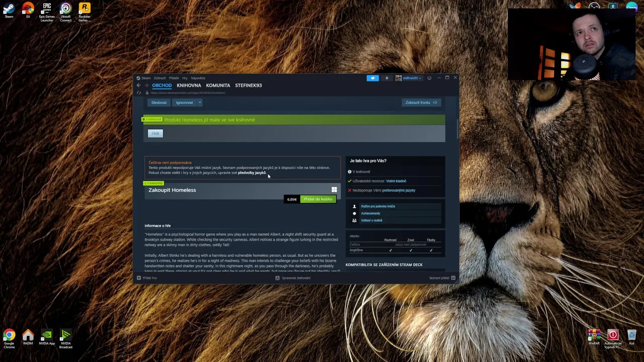Switch to the OBCHOD tab
Screen dimensions: 644x362
pyautogui.click(x=162, y=85)
